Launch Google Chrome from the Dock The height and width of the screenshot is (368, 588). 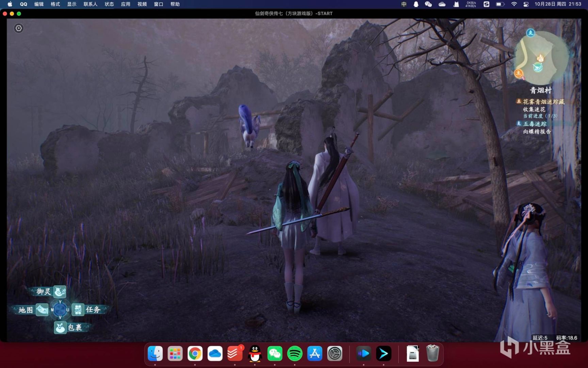click(195, 354)
